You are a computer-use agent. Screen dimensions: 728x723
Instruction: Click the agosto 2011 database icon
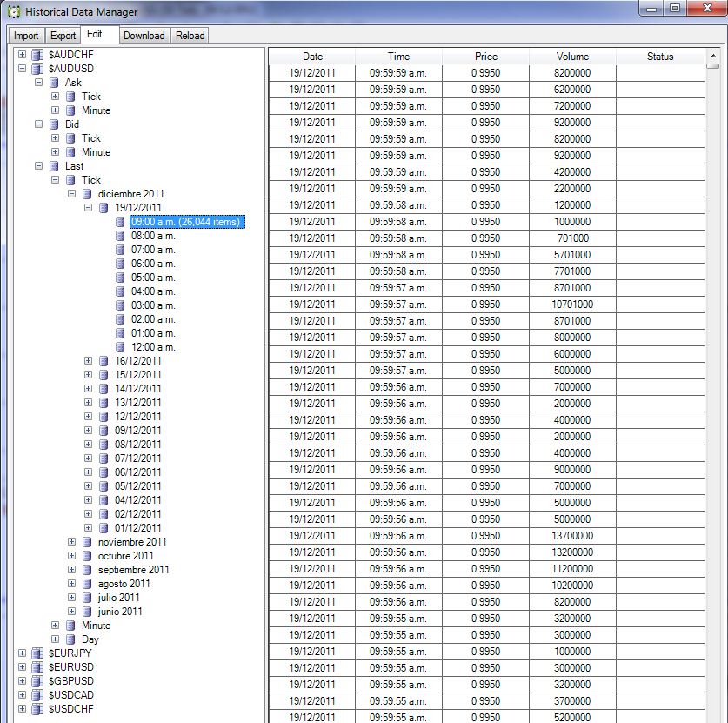[x=87, y=584]
